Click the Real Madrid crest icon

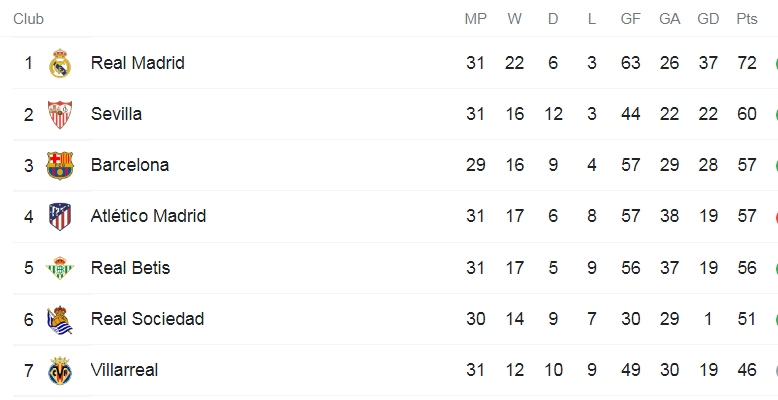click(60, 63)
